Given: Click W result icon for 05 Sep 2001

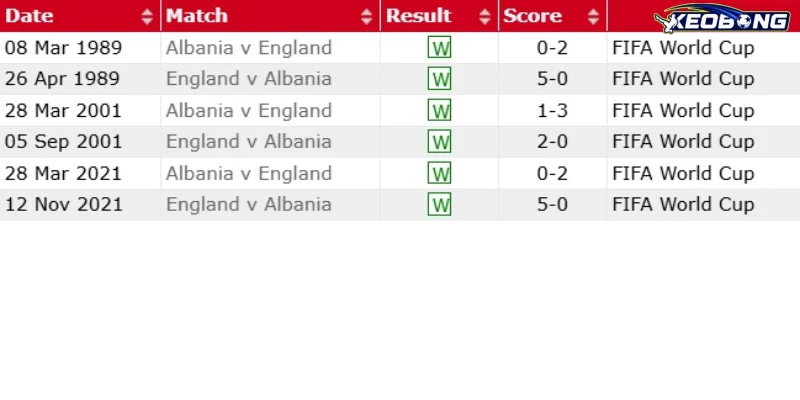Looking at the screenshot, I should (439, 142).
